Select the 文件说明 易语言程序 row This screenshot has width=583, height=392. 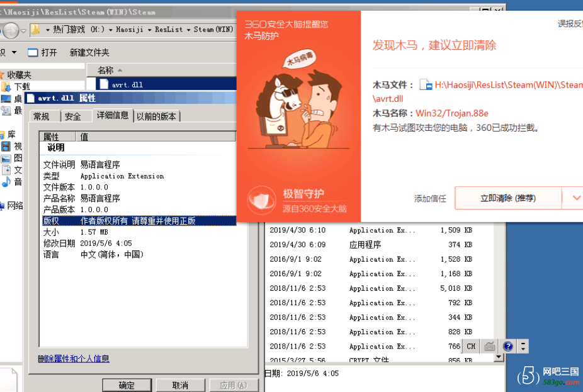tap(139, 165)
